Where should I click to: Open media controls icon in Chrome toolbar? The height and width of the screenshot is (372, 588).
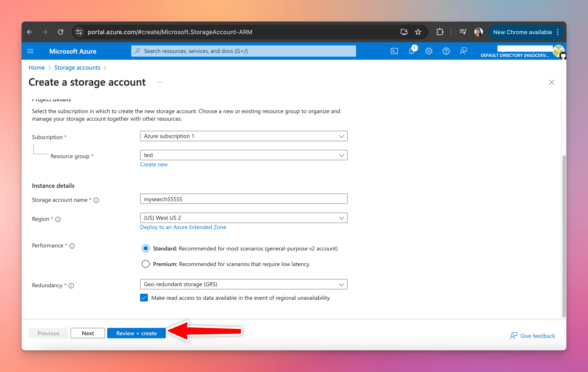463,32
